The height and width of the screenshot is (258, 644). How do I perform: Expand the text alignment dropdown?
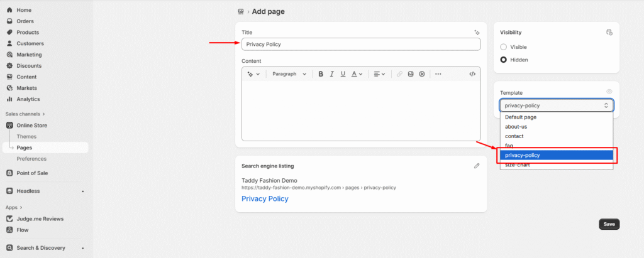tap(379, 74)
